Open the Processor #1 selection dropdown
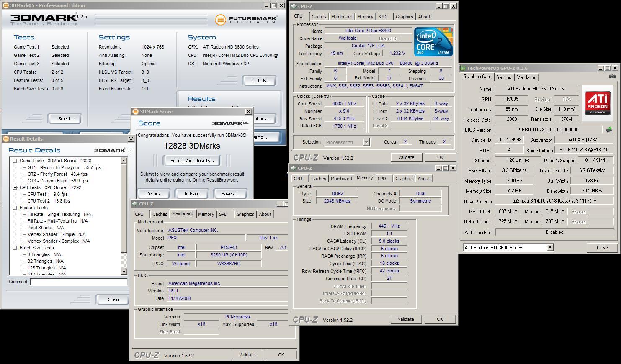Image resolution: width=621 pixels, height=364 pixels. [x=366, y=142]
